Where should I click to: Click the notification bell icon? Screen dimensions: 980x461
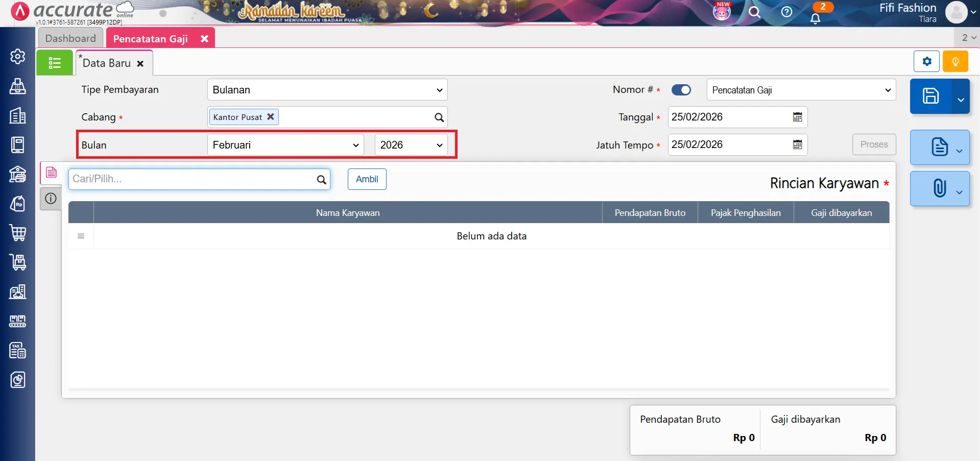click(816, 18)
